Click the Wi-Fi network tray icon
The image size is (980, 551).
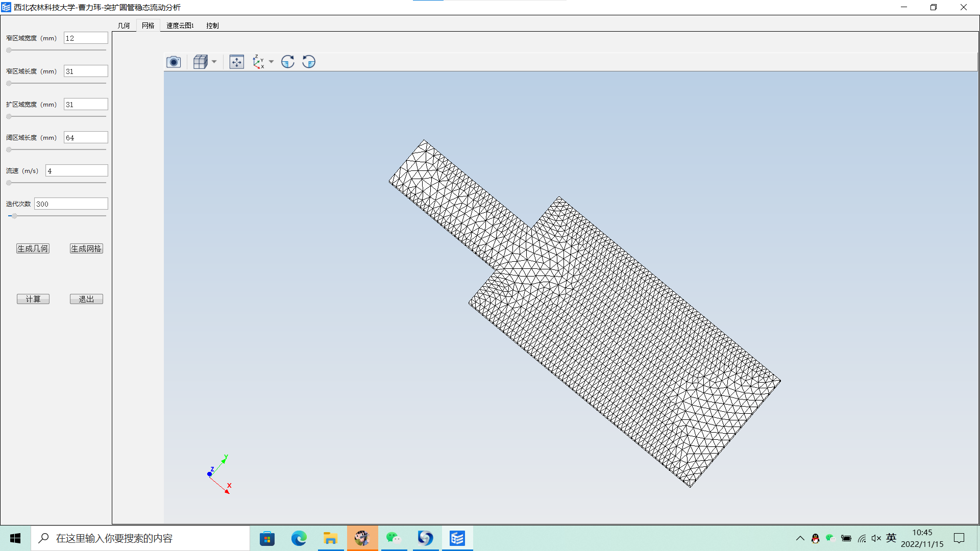pos(862,538)
